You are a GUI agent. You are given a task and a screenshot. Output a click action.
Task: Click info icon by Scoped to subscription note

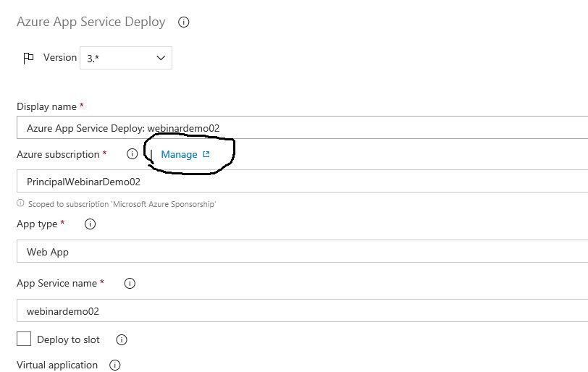coord(20,203)
